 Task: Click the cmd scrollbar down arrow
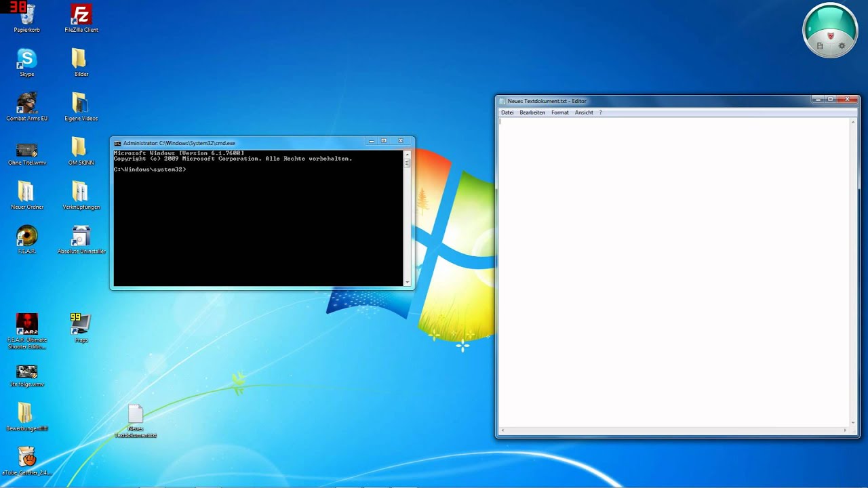(407, 282)
